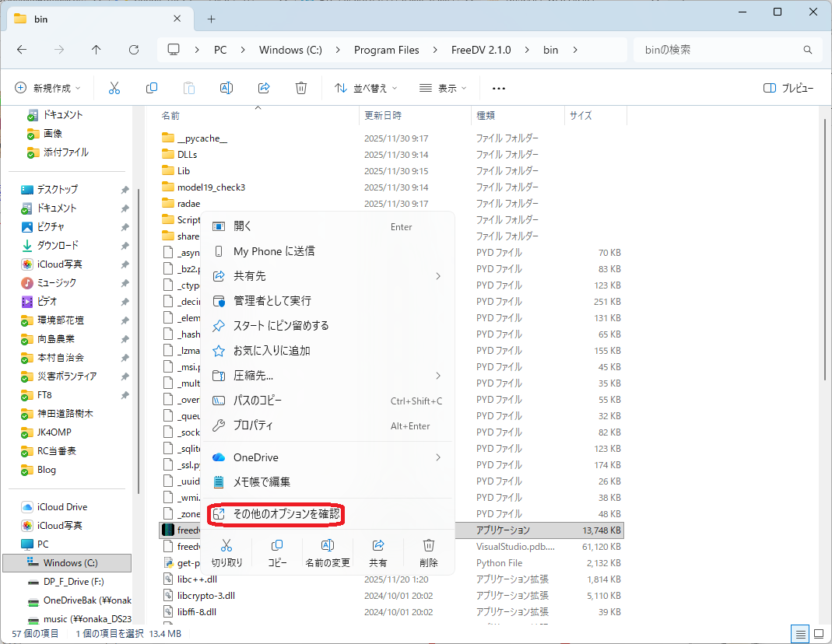Select the __pycache__ folder
Image resolution: width=832 pixels, height=644 pixels.
(202, 138)
